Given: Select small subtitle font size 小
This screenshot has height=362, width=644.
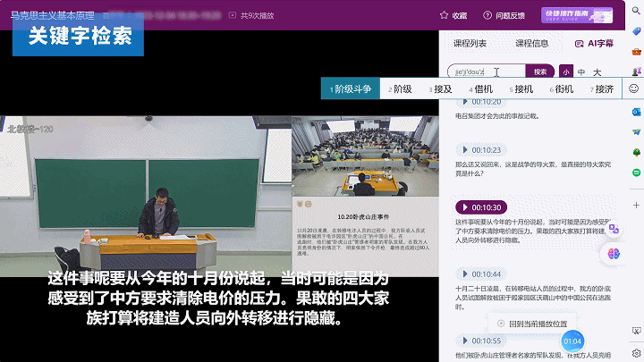Looking at the screenshot, I should [x=566, y=72].
